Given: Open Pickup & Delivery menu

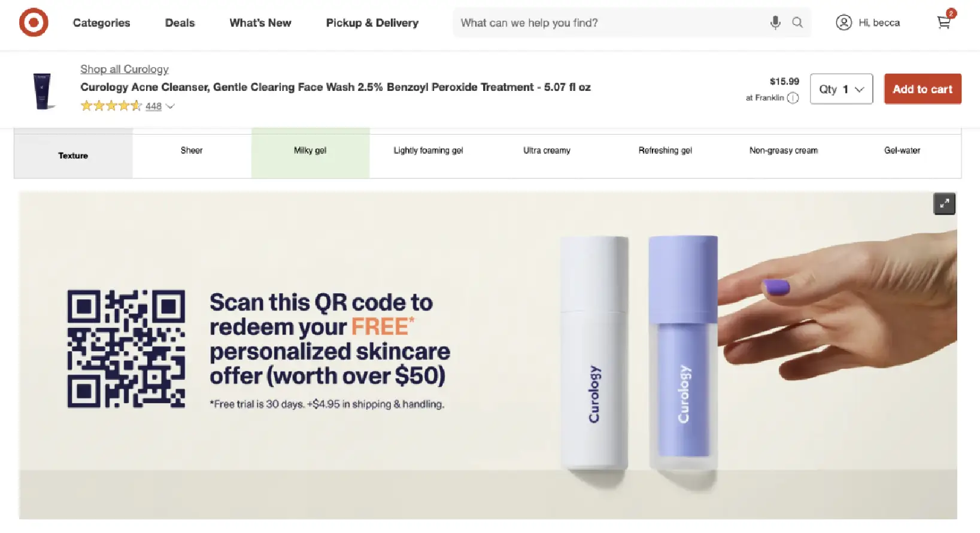Looking at the screenshot, I should pos(372,23).
